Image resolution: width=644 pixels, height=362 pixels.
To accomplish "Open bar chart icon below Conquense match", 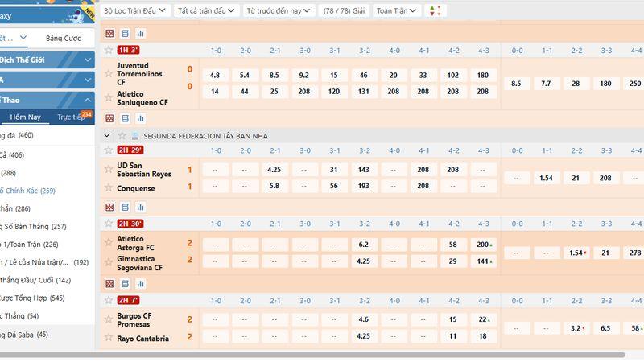I will click(x=140, y=207).
